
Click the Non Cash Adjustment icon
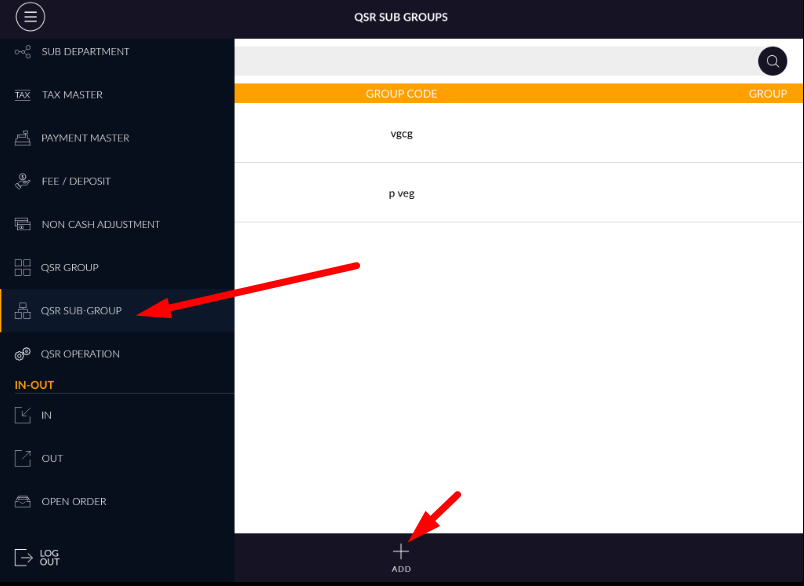coord(23,225)
